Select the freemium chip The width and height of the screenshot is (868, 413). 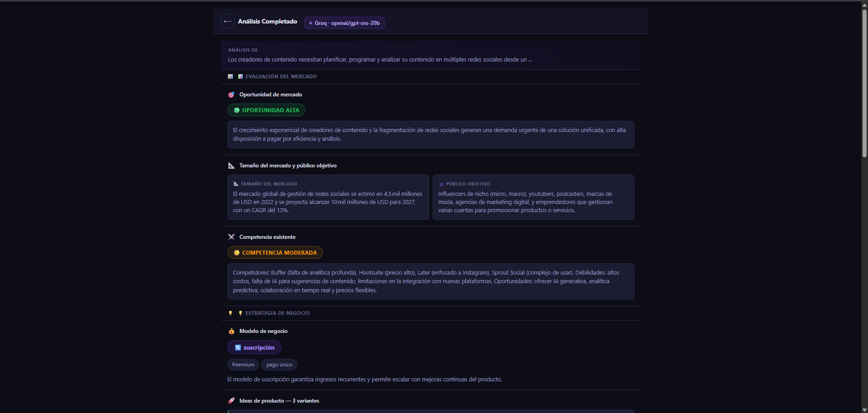243,365
